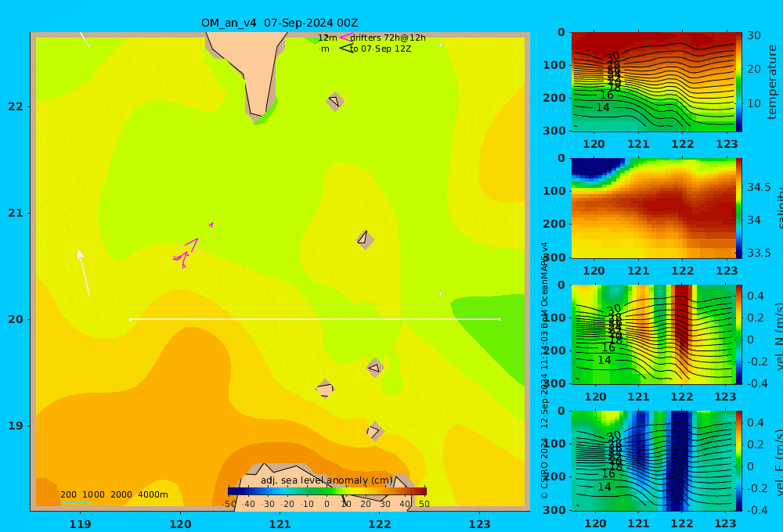Click the 16 contour label in the vel. E panel
The image size is (783, 532).
click(x=608, y=473)
